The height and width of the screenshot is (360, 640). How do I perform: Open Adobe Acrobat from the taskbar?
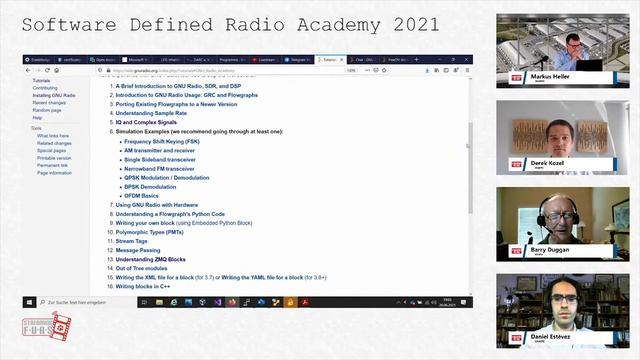pos(305,302)
